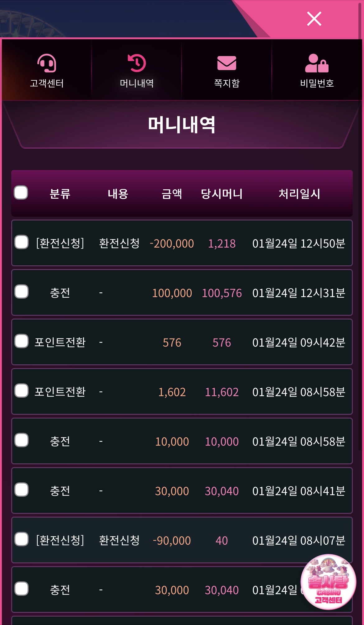Switch to the 쪽지함 tab label

point(226,83)
